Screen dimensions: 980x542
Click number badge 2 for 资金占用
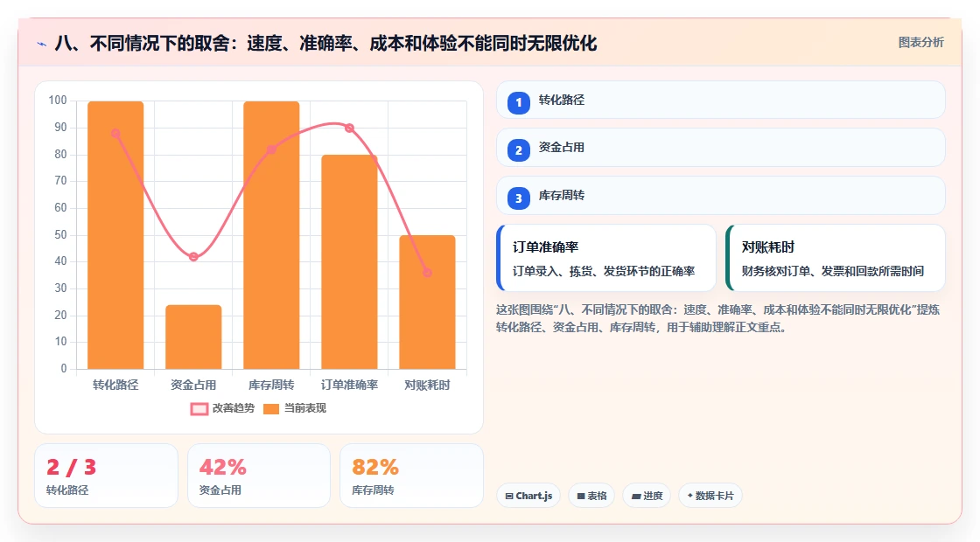[518, 149]
